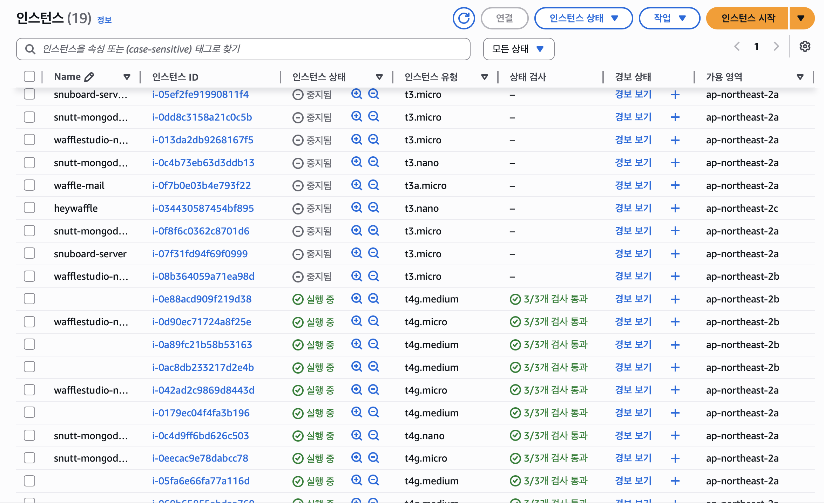Viewport: 824px width, 504px height.
Task: Open instance ID link i-0f7b0e03b4e793f22
Action: click(201, 185)
